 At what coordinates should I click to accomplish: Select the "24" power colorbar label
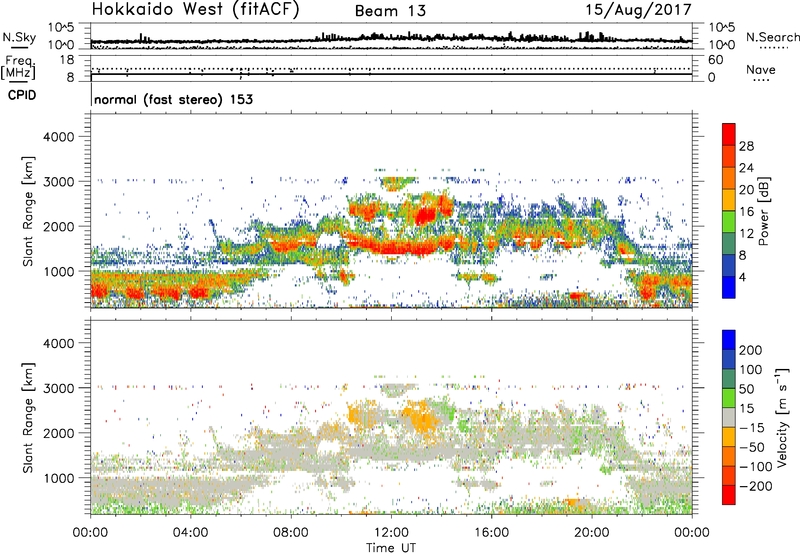point(746,168)
